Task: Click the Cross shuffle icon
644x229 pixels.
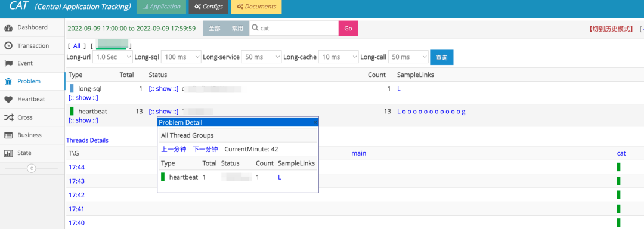Action: [x=8, y=117]
